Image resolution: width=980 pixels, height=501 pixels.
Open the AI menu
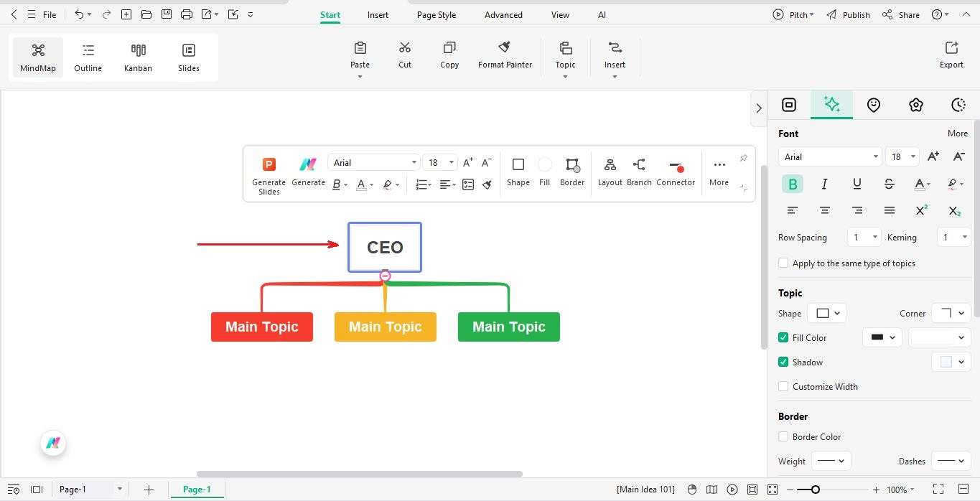602,14
